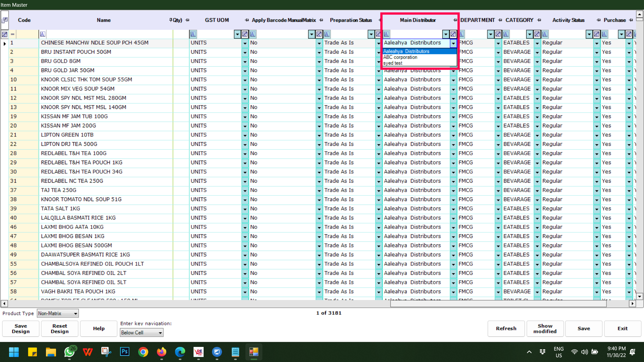Screen dimensions: 644x362
Task: Choose syed test in the distributor list
Action: point(393,63)
